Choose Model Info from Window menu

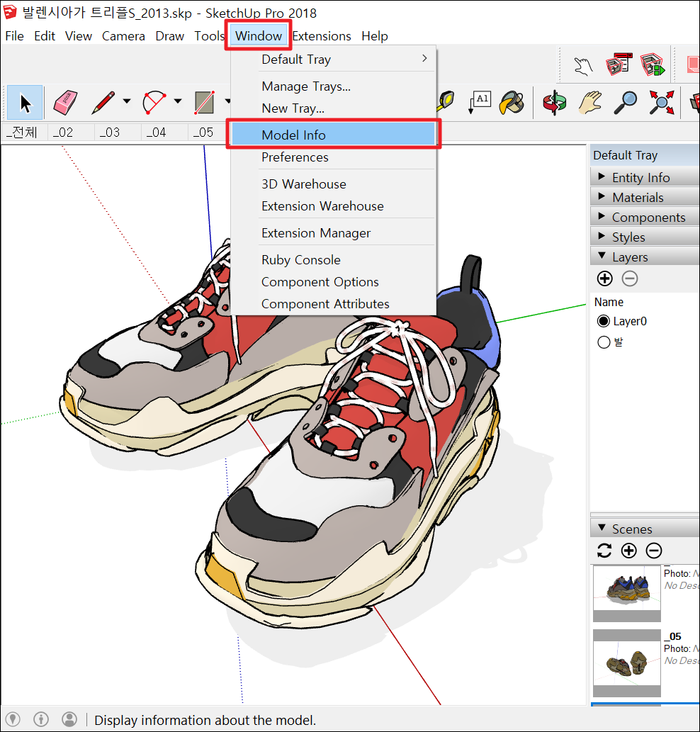point(333,135)
